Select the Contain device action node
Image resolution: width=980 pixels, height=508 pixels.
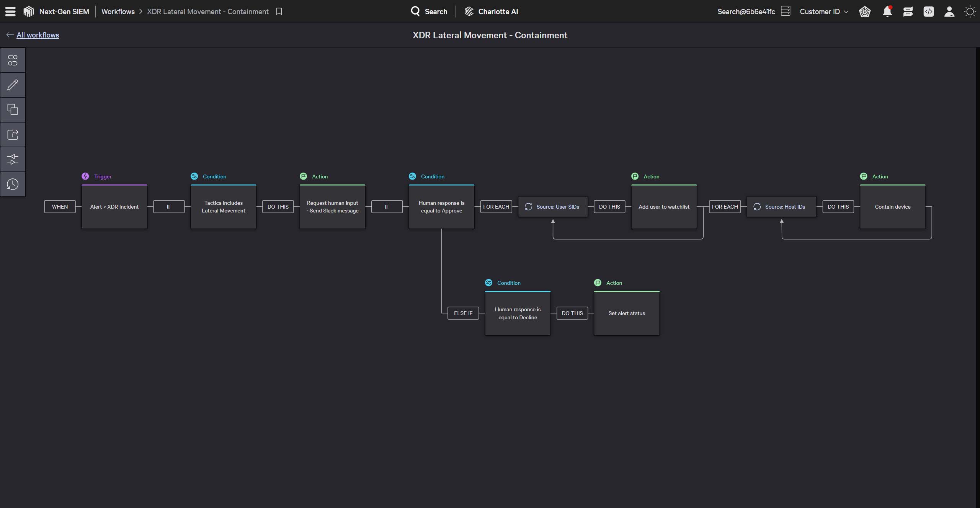[x=892, y=207]
